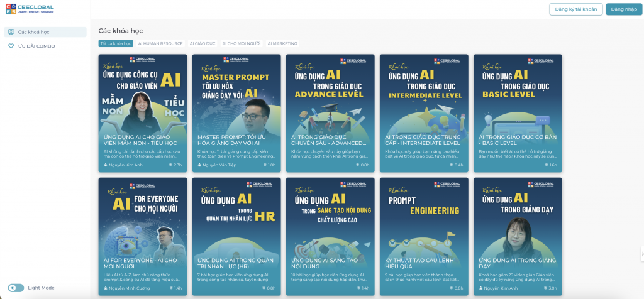Click instructor name Nguyễn Minh Cường

130,288
